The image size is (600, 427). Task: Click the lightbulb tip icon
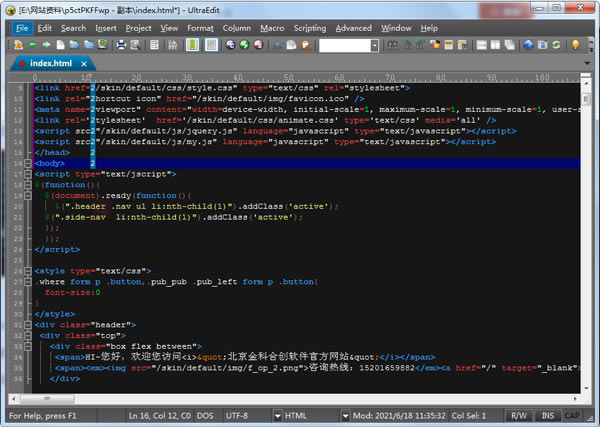575,45
